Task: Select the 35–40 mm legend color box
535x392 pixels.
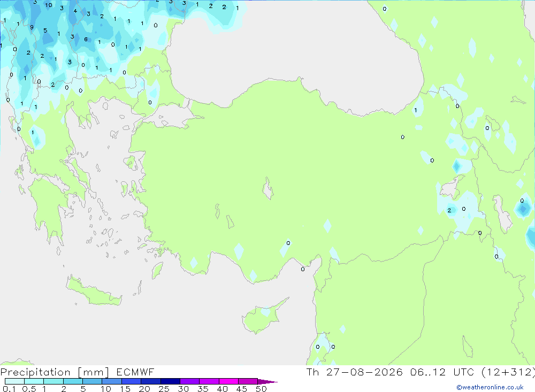Action: 209,381
